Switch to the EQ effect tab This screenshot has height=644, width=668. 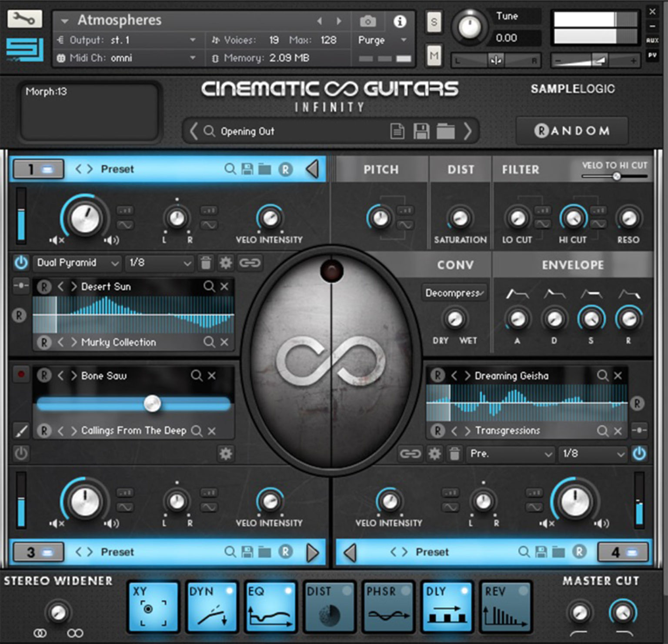270,606
